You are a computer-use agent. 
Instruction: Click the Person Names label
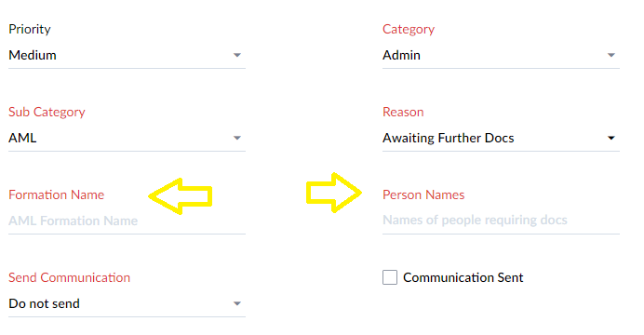pos(423,194)
